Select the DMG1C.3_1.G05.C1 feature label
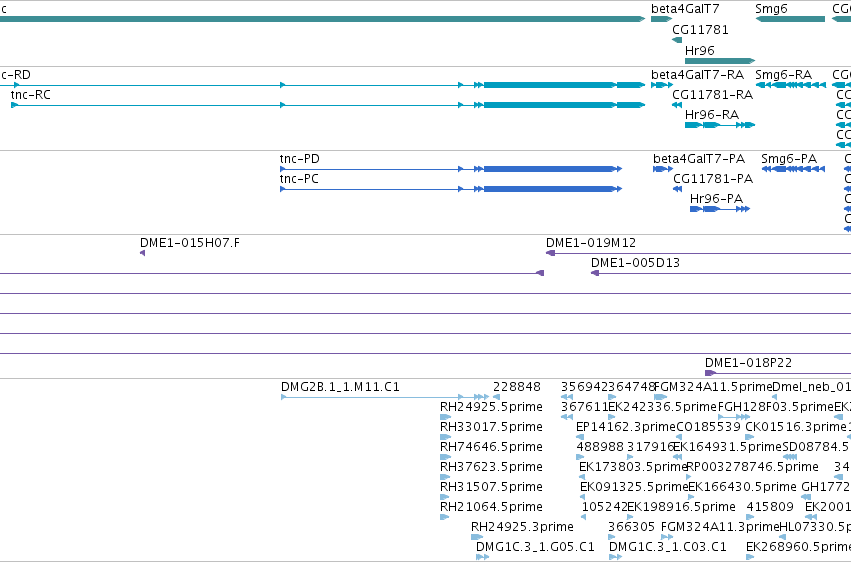 point(535,547)
